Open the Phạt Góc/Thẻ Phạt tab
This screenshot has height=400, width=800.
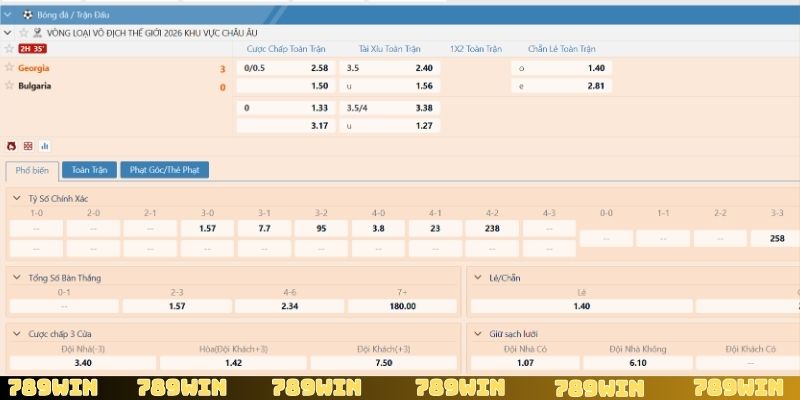point(165,170)
